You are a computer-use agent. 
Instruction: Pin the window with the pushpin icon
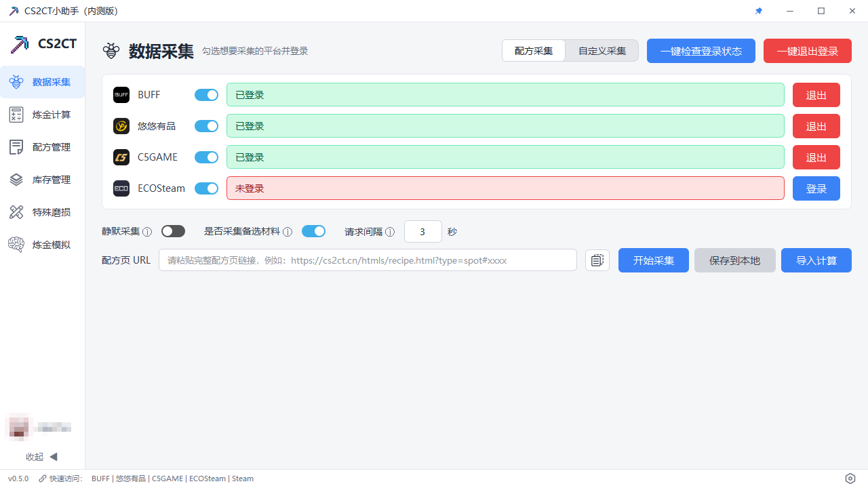[x=759, y=11]
